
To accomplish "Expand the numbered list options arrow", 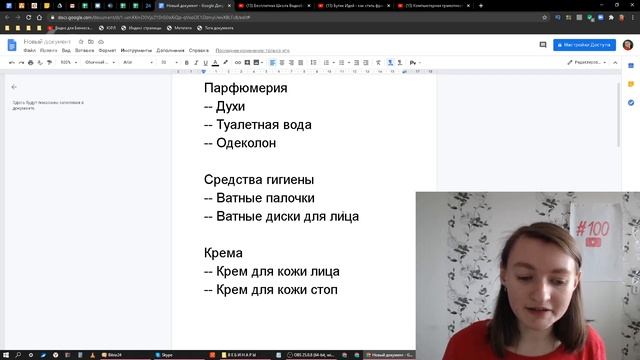I will point(333,62).
